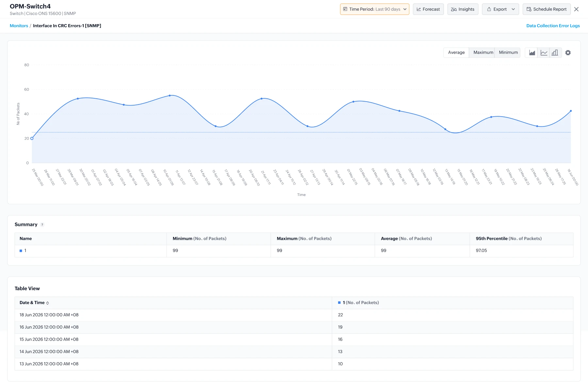Click the packets value 10 in table
This screenshot has height=392, width=588.
pos(340,364)
